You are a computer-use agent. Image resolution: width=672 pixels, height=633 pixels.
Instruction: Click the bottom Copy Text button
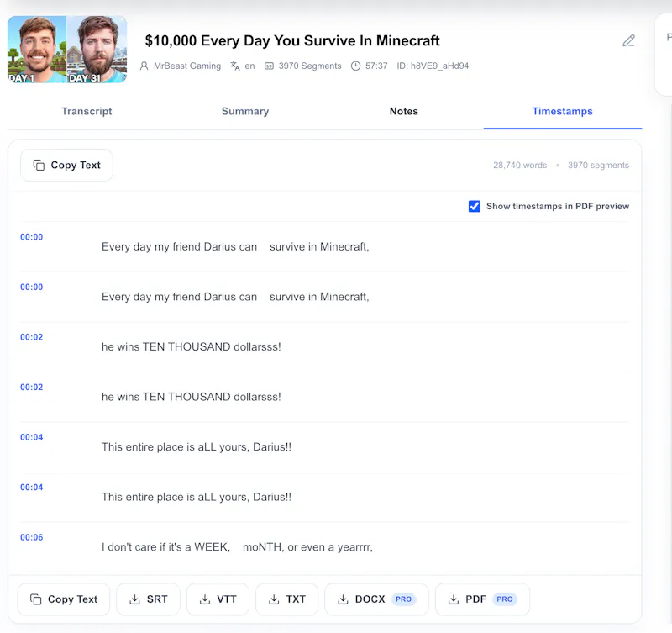(64, 599)
